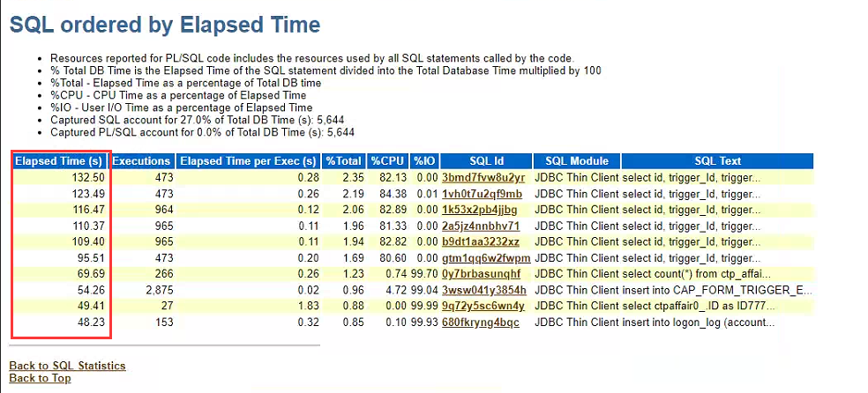The image size is (868, 393).
Task: Click the SQL Id column header
Action: pyautogui.click(x=487, y=161)
